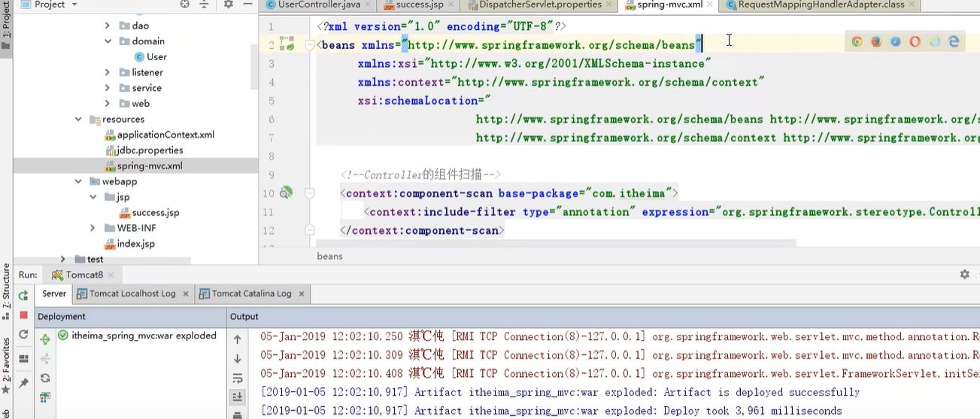Deploy all with green deployment icon
The image size is (980, 419).
click(45, 340)
